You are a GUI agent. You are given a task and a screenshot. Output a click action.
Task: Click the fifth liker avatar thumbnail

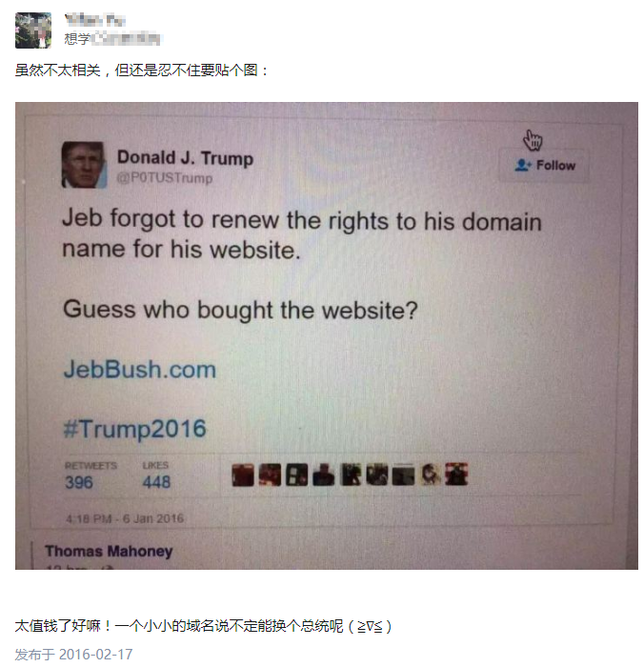point(351,475)
